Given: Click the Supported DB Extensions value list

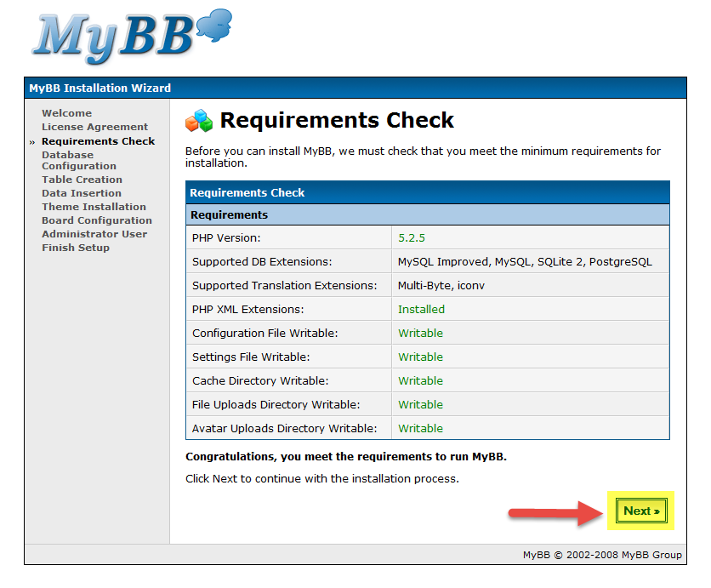Looking at the screenshot, I should pos(524,262).
